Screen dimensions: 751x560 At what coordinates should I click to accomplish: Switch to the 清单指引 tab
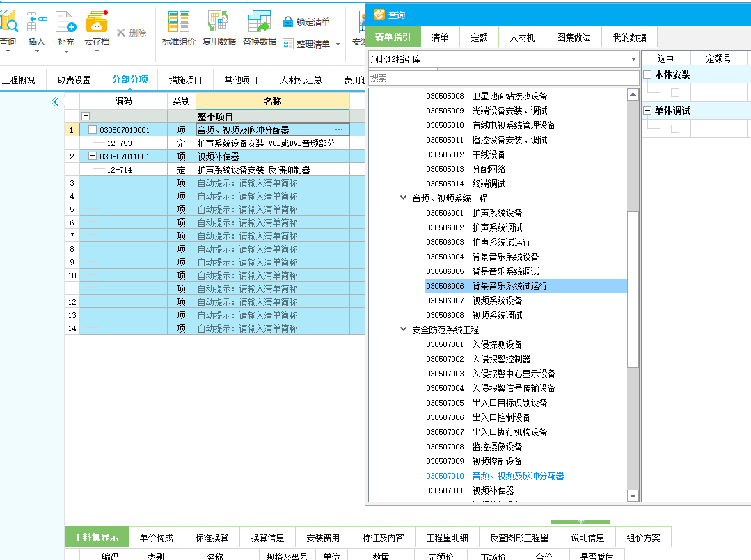click(x=393, y=38)
